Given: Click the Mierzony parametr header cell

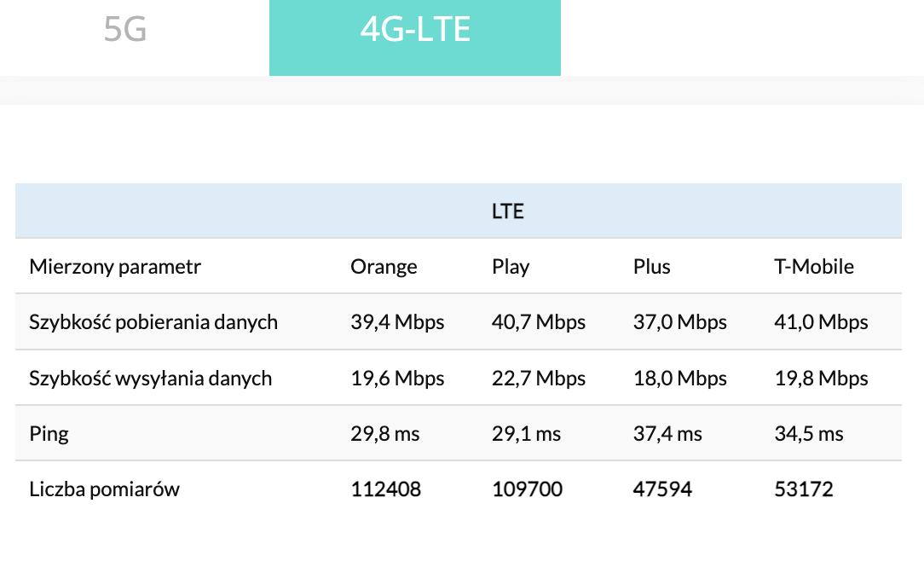Looking at the screenshot, I should tap(115, 267).
